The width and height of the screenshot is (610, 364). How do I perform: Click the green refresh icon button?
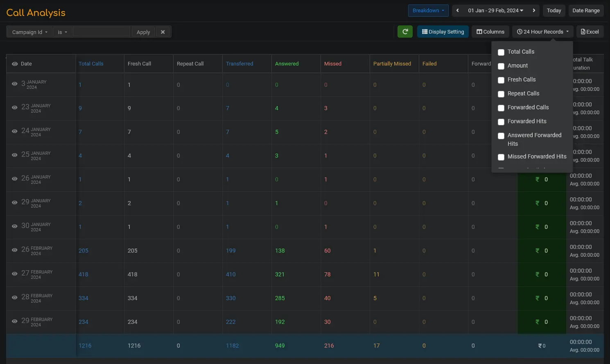(x=405, y=32)
